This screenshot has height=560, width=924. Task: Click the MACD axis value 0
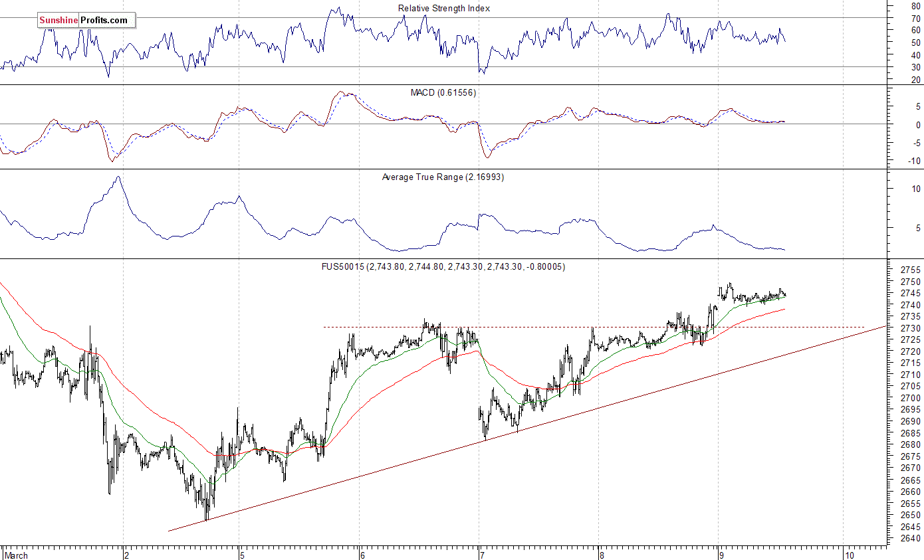(918, 125)
